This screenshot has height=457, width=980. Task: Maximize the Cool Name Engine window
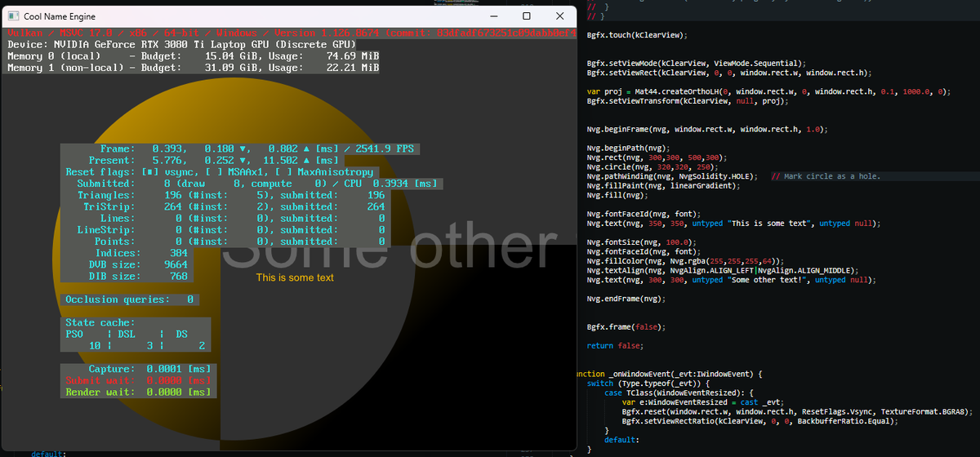coord(527,16)
